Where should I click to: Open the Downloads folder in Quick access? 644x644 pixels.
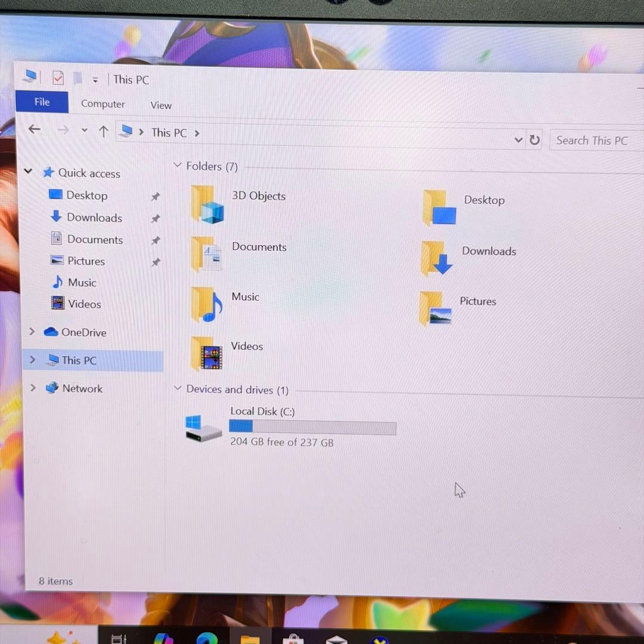(92, 217)
